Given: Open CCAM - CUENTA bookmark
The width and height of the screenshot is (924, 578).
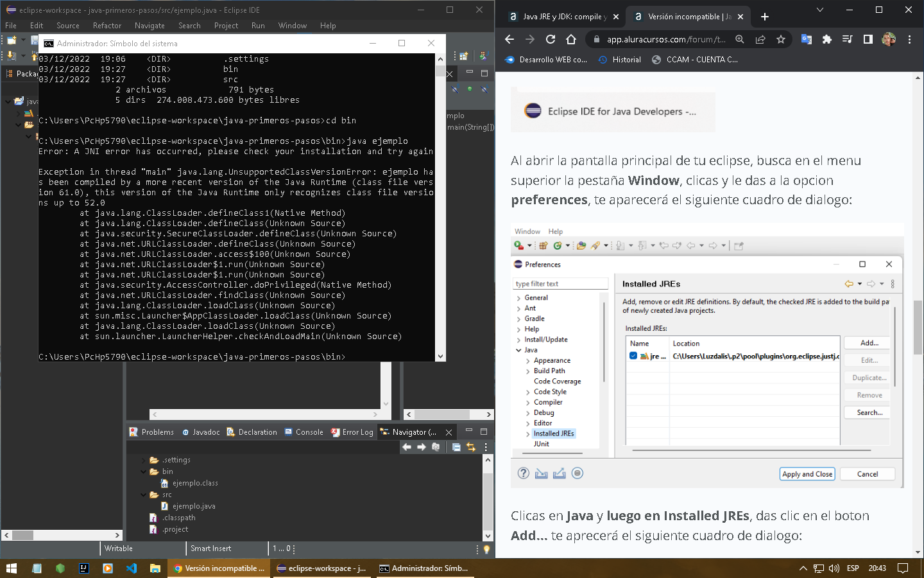Looking at the screenshot, I should [695, 60].
